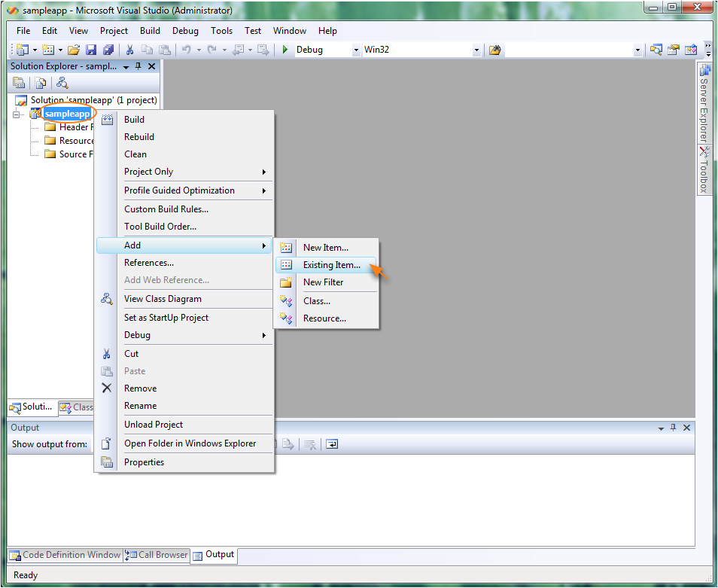Click the green Start Debugging arrow
The height and width of the screenshot is (588, 718).
pyautogui.click(x=284, y=50)
